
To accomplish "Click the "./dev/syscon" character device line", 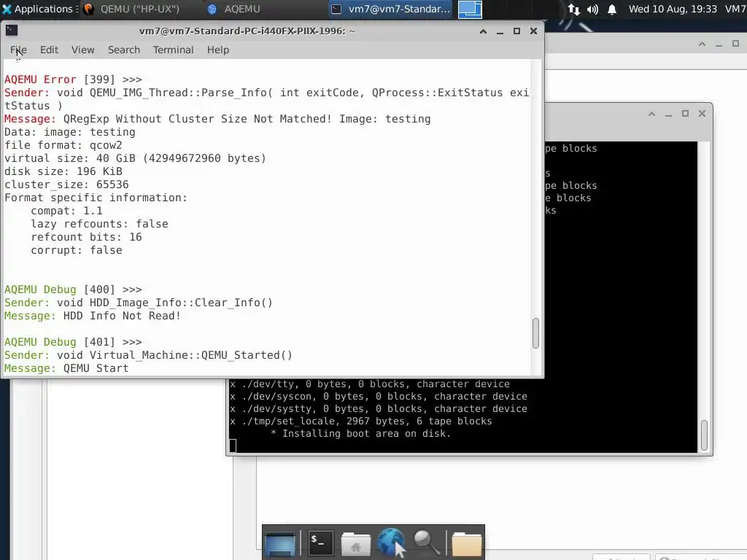I will click(x=379, y=396).
